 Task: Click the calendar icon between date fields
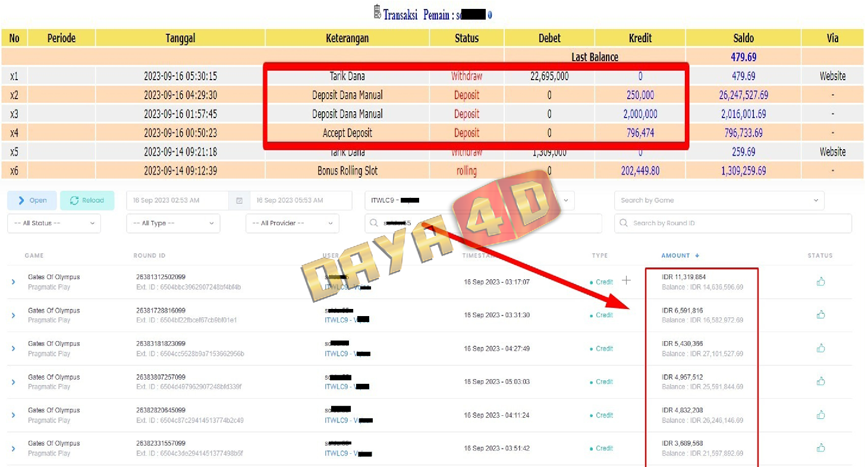[239, 201]
